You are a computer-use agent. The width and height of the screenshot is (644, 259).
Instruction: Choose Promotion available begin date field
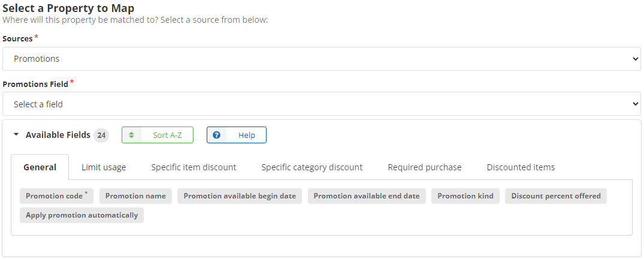click(240, 196)
